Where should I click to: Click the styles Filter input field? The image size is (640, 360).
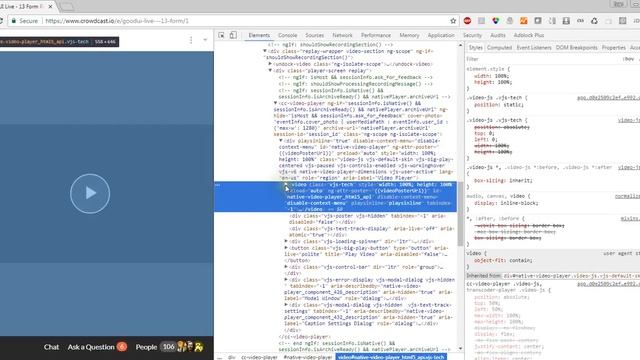(x=543, y=59)
